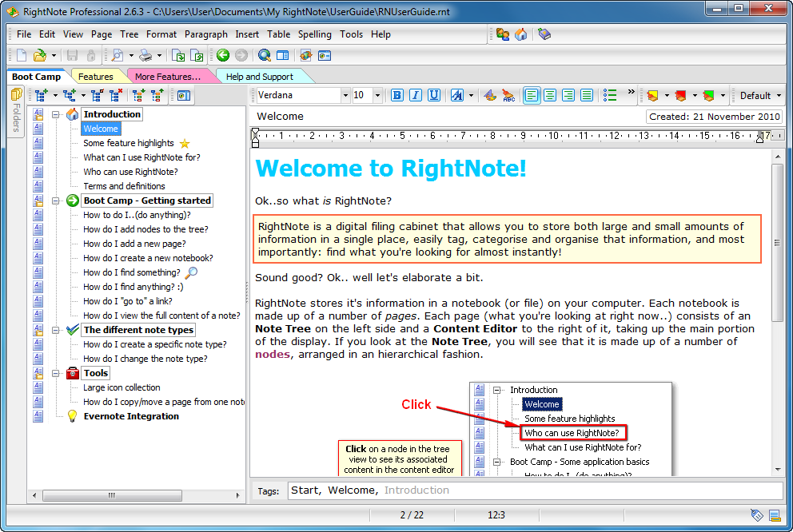Screen dimensions: 793x532
Task: Open a notebook using the folder icon
Action: (39, 56)
